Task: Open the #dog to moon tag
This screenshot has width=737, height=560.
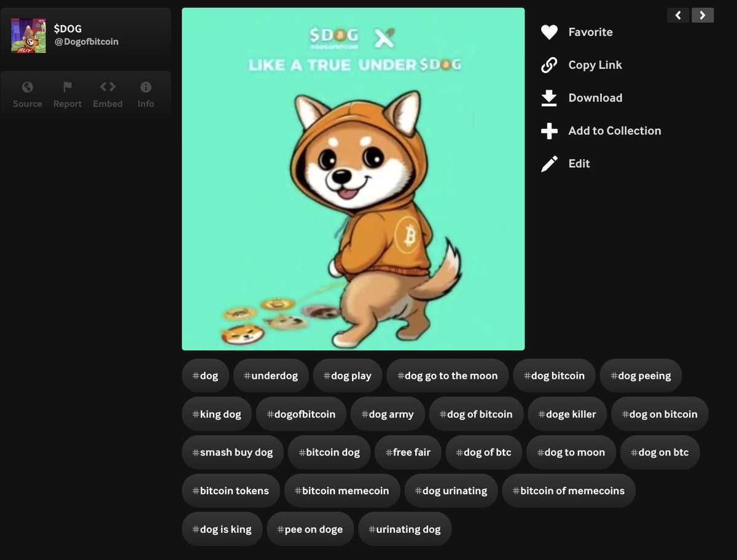Action: 571,453
